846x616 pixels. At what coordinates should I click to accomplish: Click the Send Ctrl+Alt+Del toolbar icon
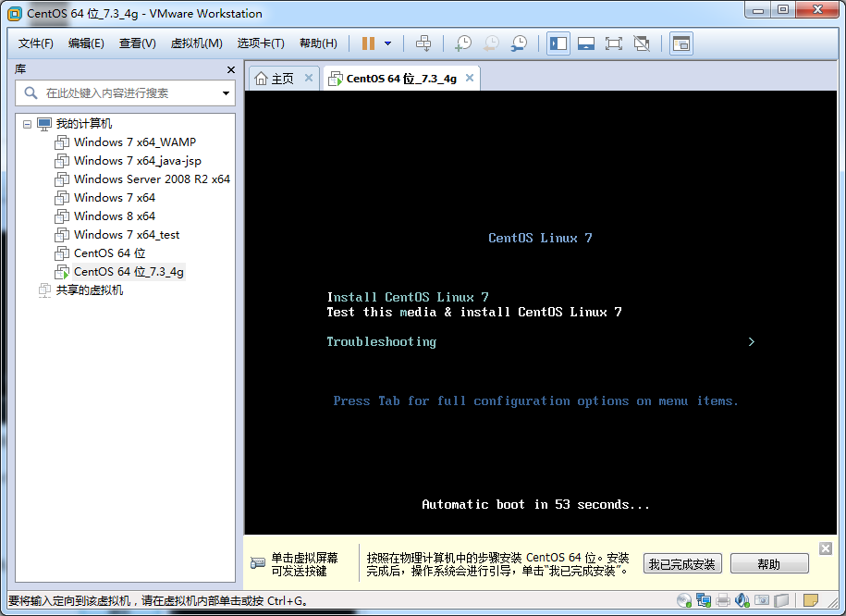423,43
